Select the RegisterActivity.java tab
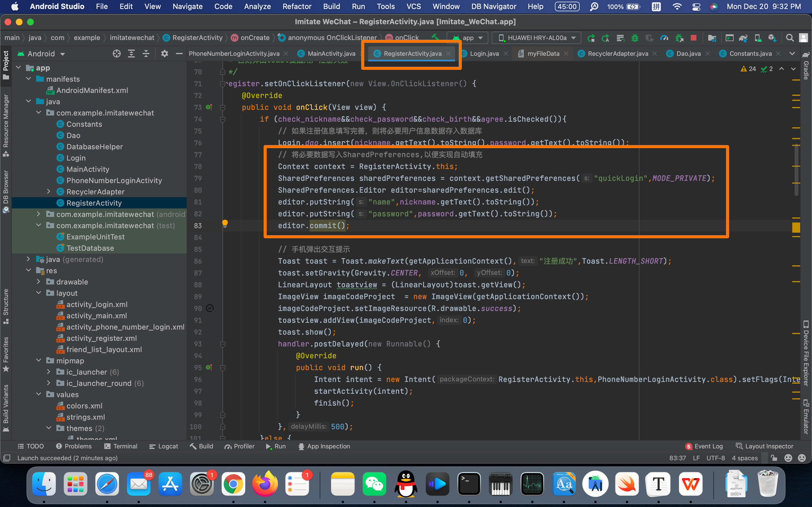 coord(412,53)
